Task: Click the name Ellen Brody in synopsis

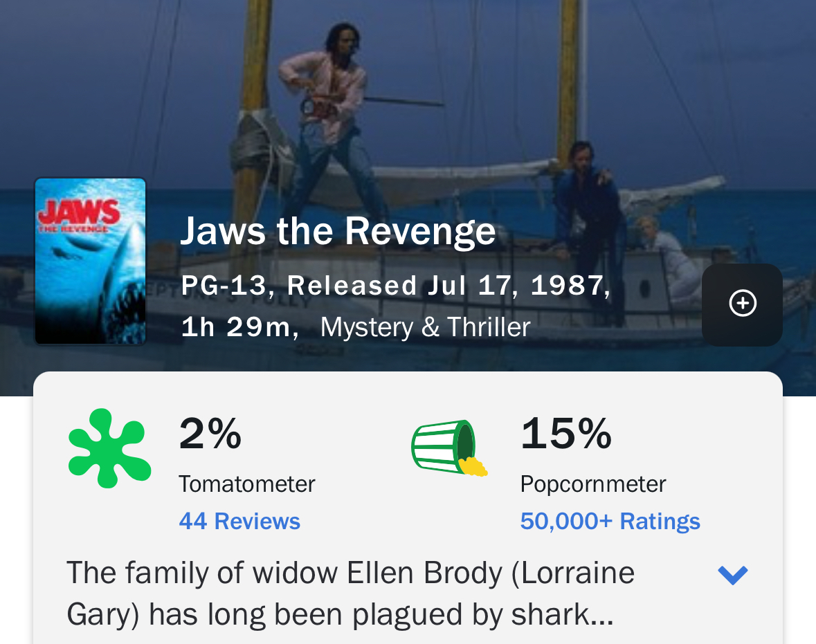Action: pyautogui.click(x=425, y=573)
